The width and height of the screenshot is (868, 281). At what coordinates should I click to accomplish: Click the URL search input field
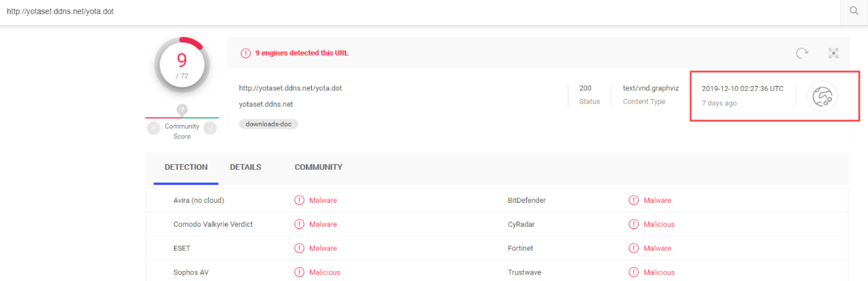420,12
